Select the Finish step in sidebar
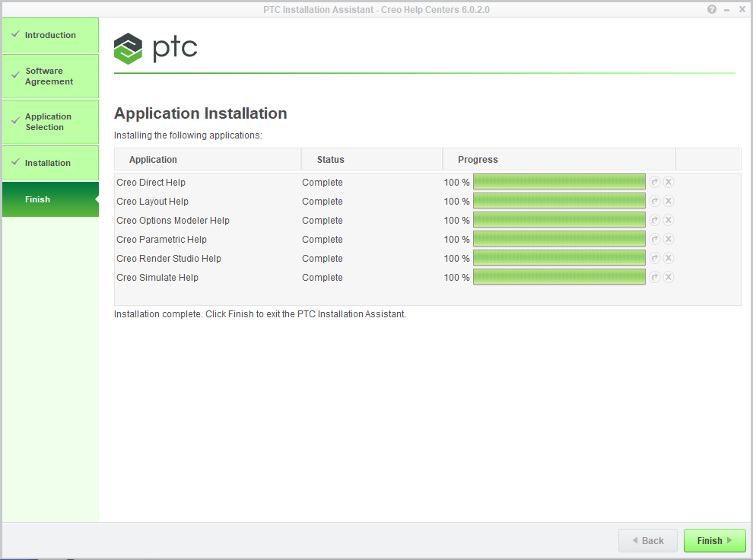Image resolution: width=753 pixels, height=560 pixels. [50, 199]
